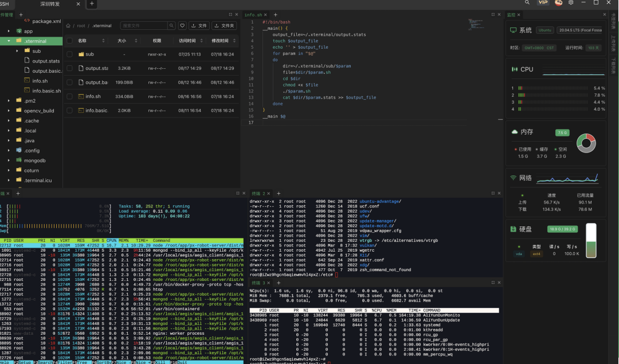
Task: Click the editor minimap thumbnail
Action: tap(476, 24)
